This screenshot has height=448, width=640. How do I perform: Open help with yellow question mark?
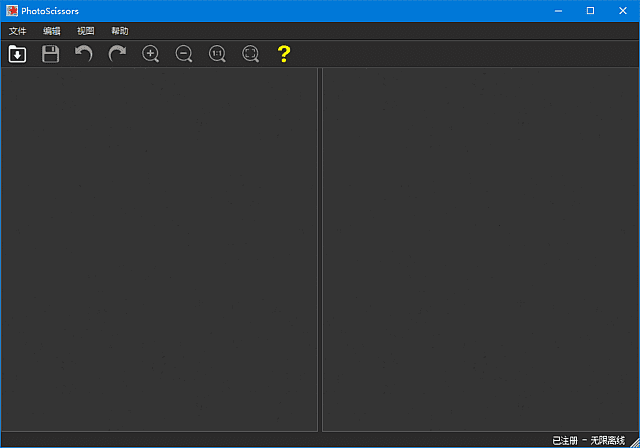click(x=283, y=54)
